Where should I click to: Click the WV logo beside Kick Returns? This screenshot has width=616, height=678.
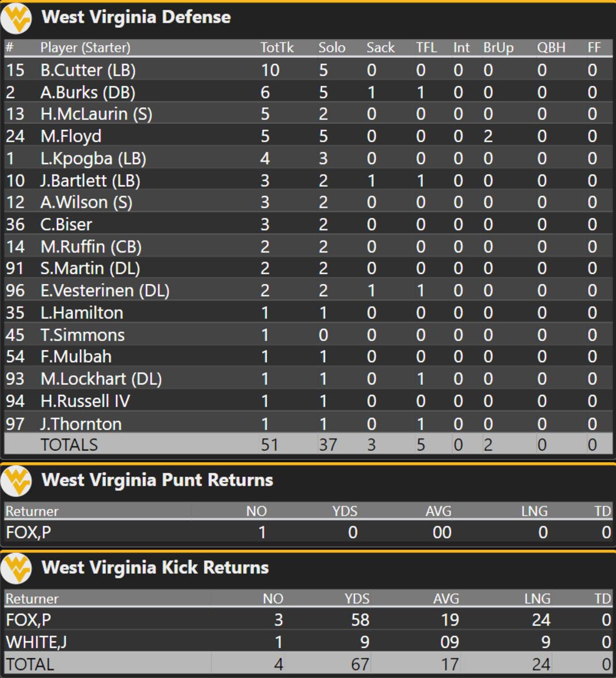point(16,568)
